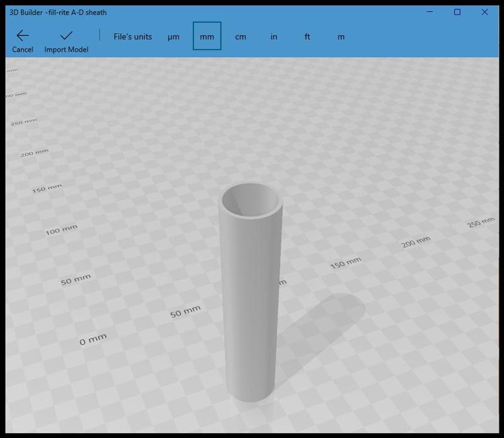
Task: Maximize the 3D Builder window
Action: [x=457, y=12]
